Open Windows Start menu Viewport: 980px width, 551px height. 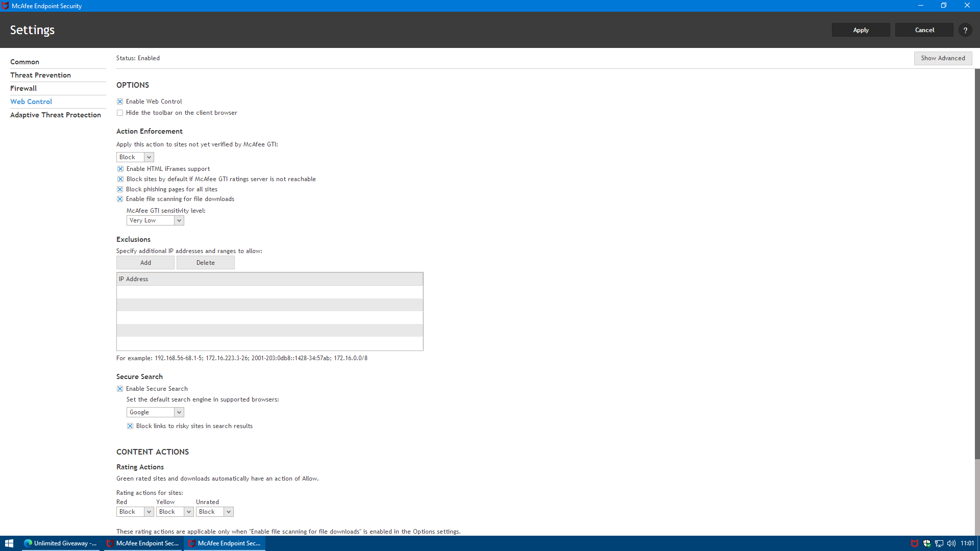pyautogui.click(x=9, y=543)
